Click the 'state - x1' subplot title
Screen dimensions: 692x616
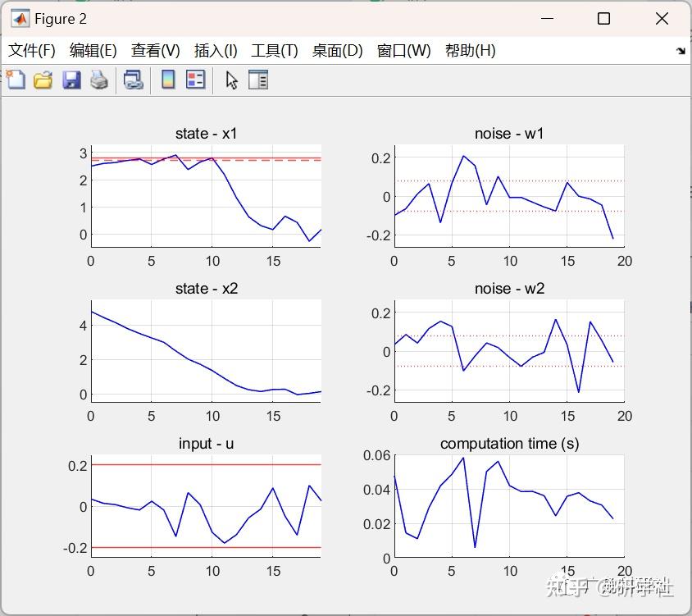pyautogui.click(x=206, y=133)
